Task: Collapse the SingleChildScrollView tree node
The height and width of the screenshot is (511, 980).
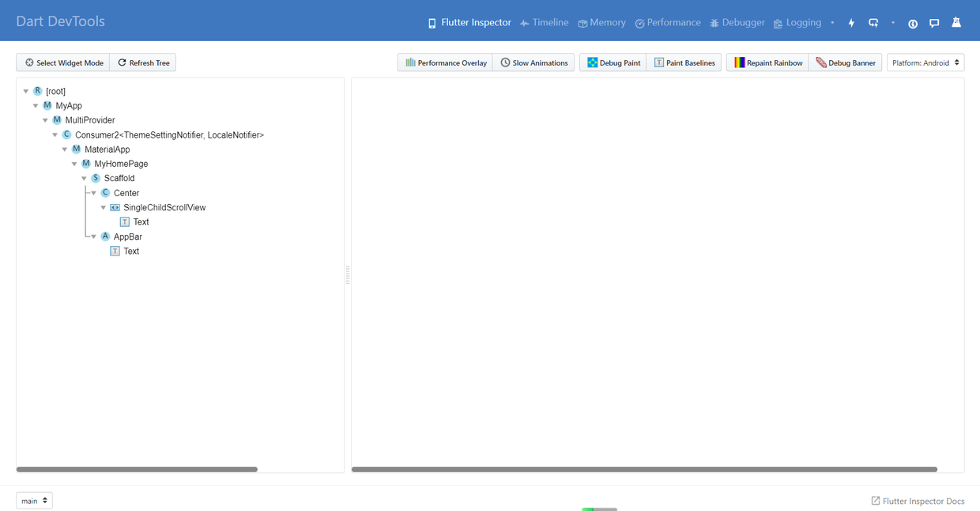Action: click(104, 208)
